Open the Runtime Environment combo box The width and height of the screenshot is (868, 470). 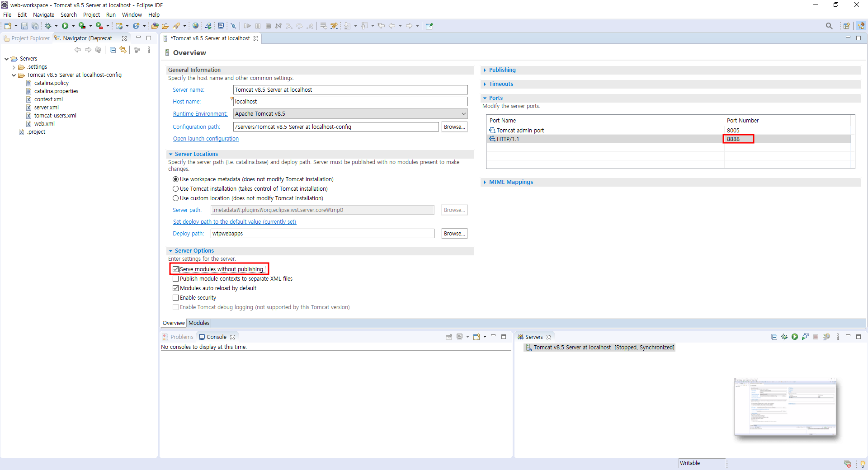pos(350,113)
